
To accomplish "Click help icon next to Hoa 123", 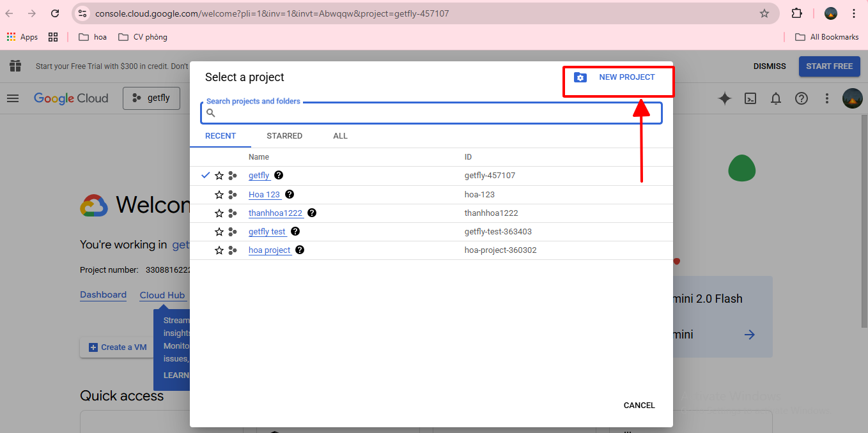I will click(x=290, y=194).
